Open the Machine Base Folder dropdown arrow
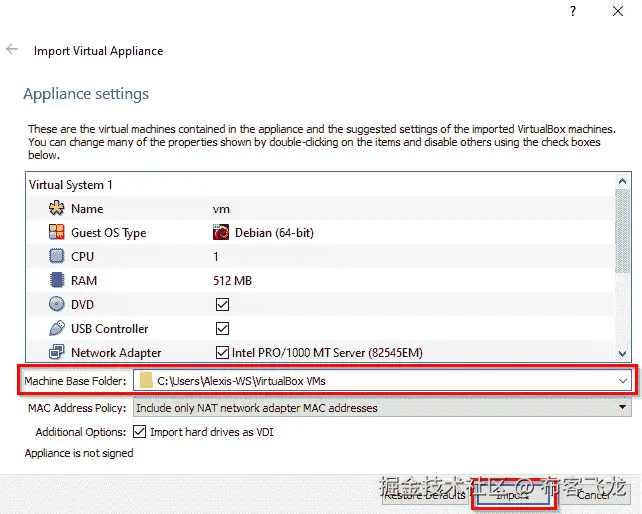642x514 pixels. pyautogui.click(x=623, y=381)
